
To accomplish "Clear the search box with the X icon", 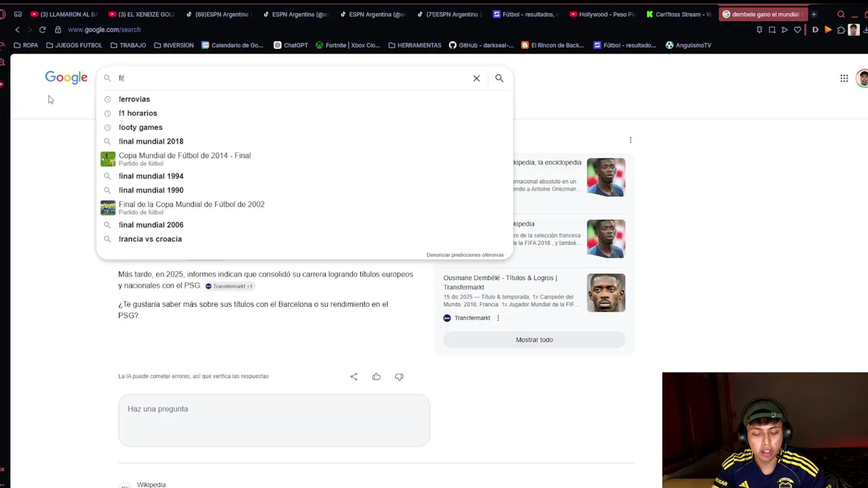I will coord(477,78).
